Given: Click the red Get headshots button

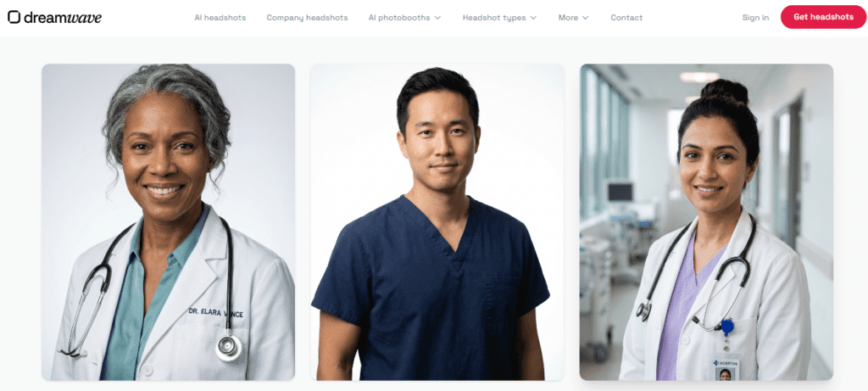Looking at the screenshot, I should coord(823,17).
